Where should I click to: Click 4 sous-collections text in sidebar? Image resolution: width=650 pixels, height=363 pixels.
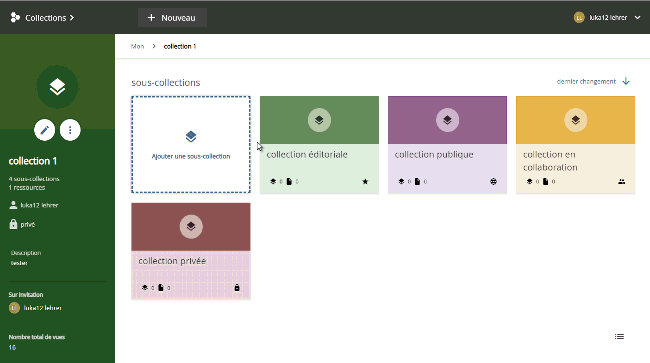coord(34,179)
